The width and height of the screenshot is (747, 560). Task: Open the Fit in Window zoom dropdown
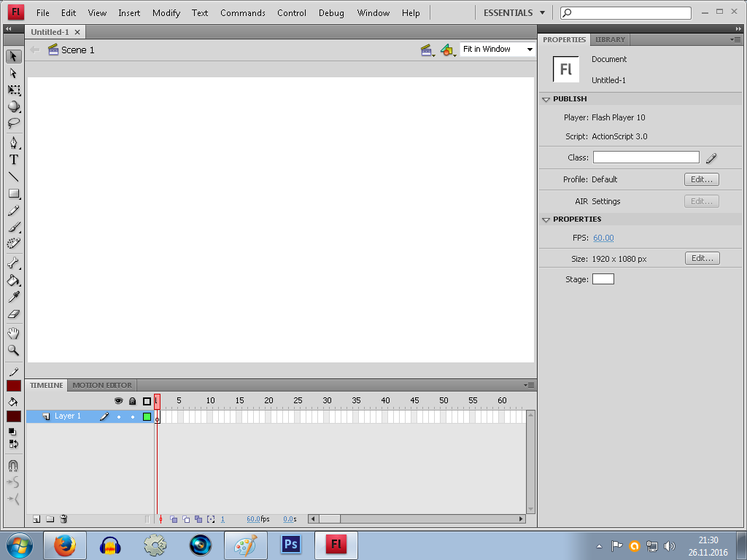[530, 49]
